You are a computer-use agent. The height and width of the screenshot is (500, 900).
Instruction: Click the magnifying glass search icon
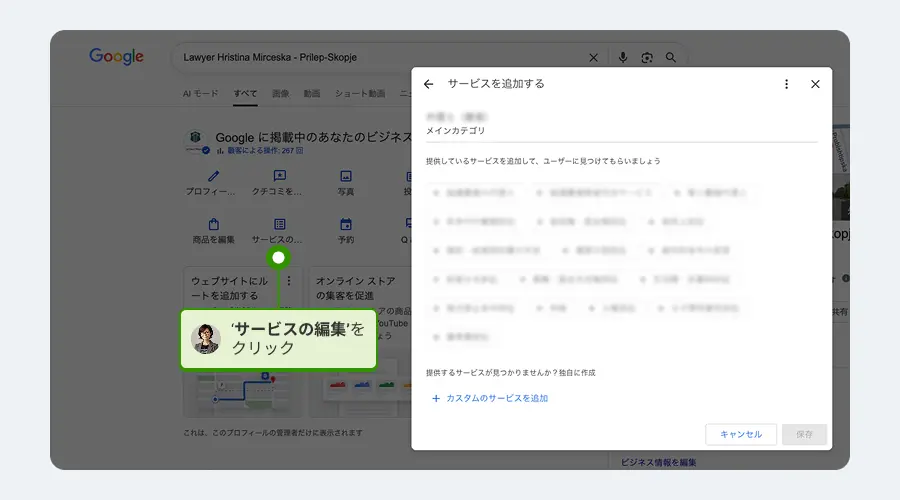click(x=671, y=58)
